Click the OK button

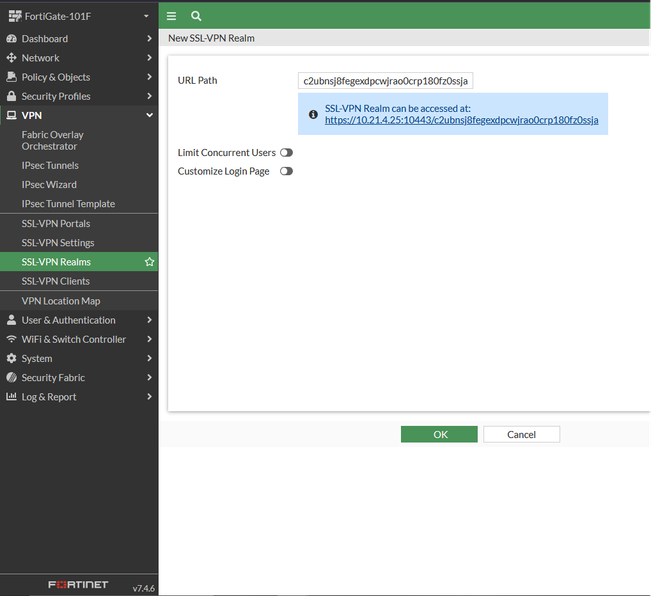(x=439, y=434)
